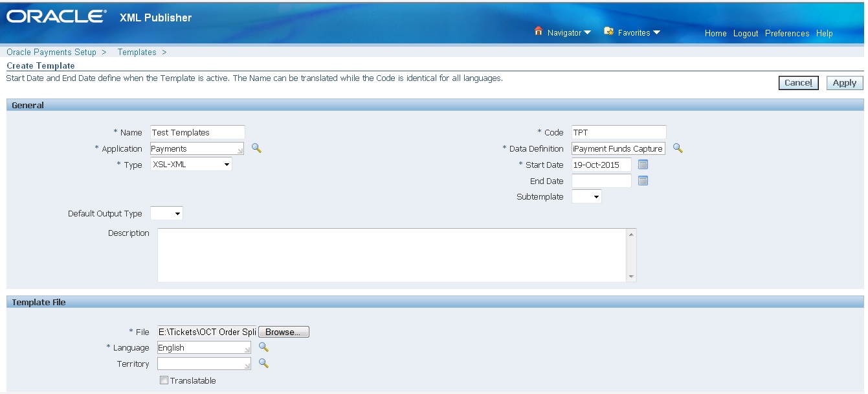Open the calendar picker for Start Date
The image size is (868, 394).
point(643,165)
